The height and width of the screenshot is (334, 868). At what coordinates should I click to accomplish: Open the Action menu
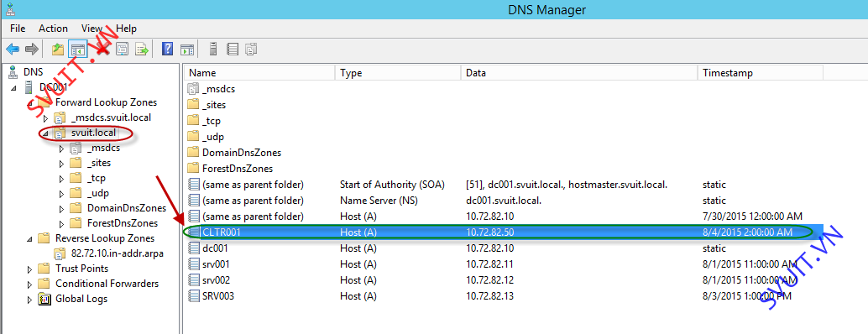click(53, 29)
